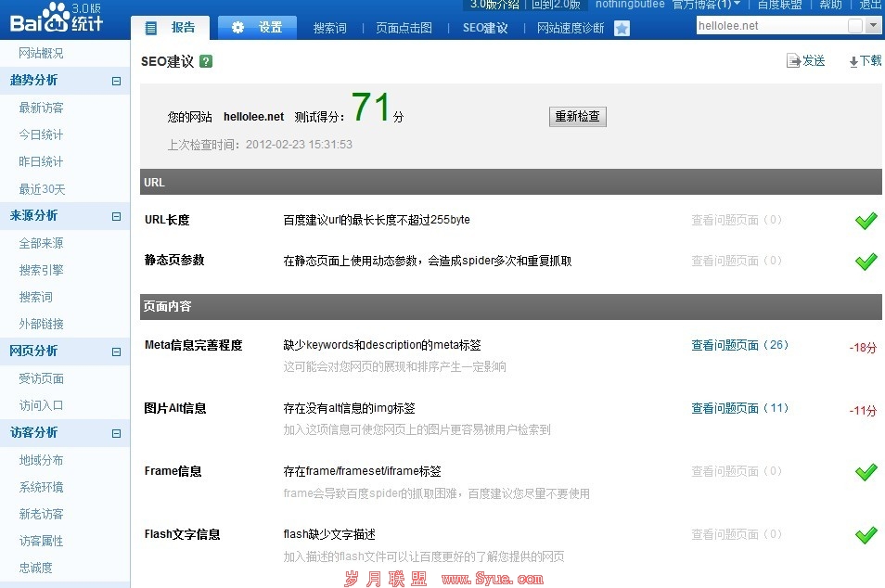The width and height of the screenshot is (885, 588).
Task: Click the help question mark beside SEO建议
Action: point(206,61)
